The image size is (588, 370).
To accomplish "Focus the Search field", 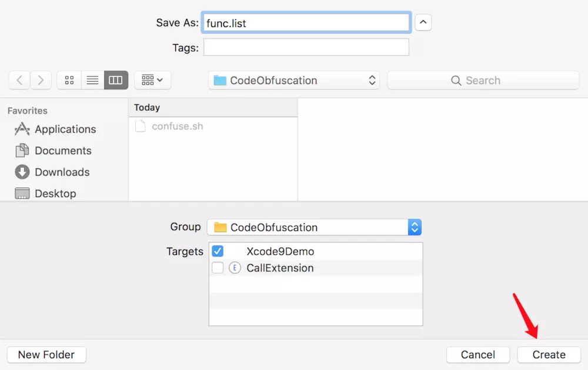I will (x=483, y=81).
